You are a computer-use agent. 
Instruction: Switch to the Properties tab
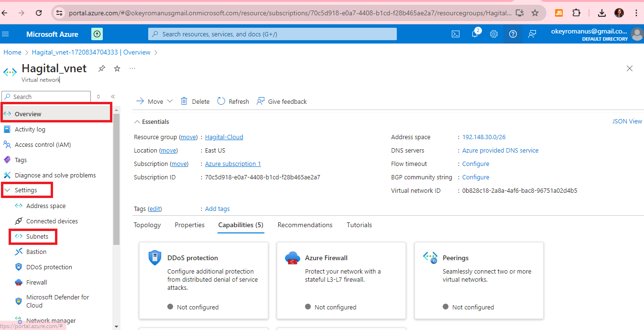(x=189, y=225)
